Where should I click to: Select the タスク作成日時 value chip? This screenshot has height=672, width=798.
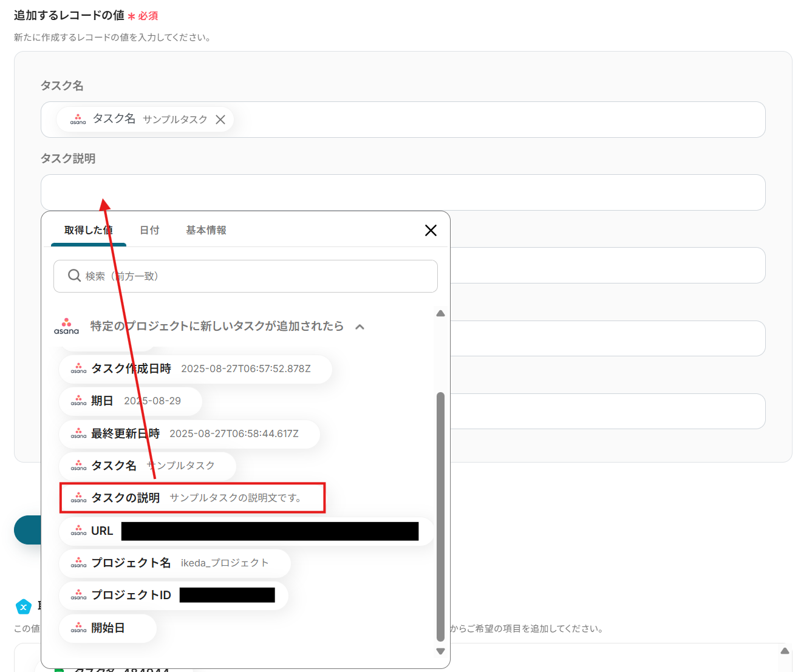point(196,369)
